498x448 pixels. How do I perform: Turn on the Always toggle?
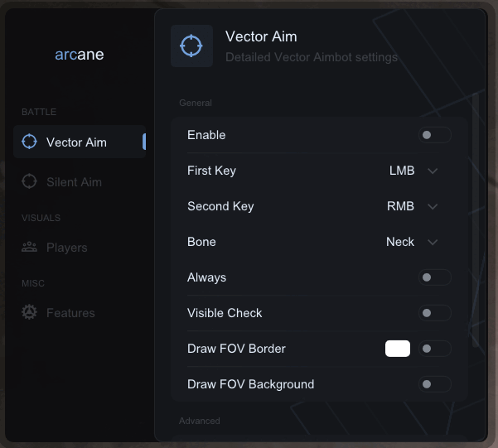click(434, 277)
